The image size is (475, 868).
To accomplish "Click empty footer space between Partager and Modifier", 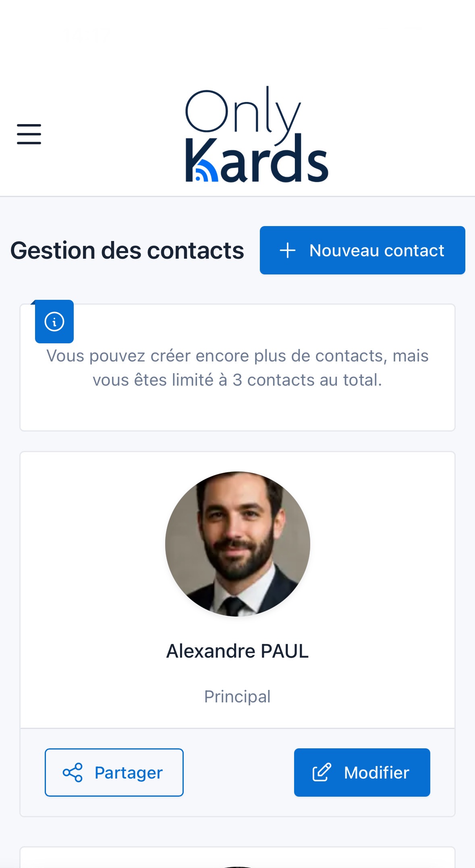I will click(x=239, y=772).
